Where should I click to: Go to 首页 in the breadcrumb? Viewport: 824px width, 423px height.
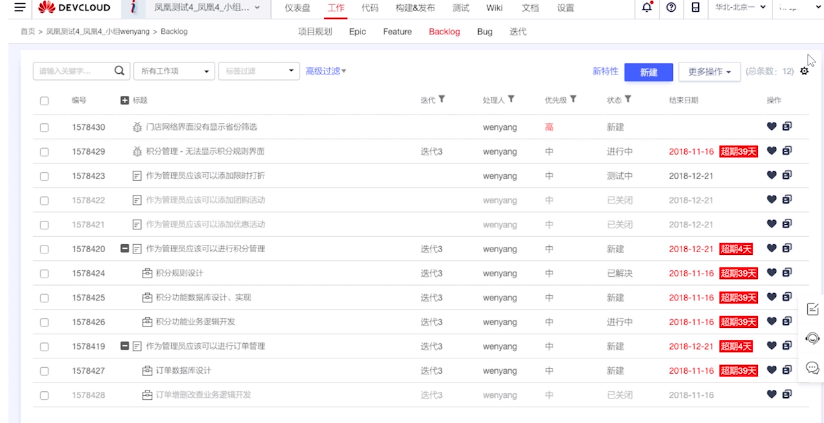click(27, 32)
